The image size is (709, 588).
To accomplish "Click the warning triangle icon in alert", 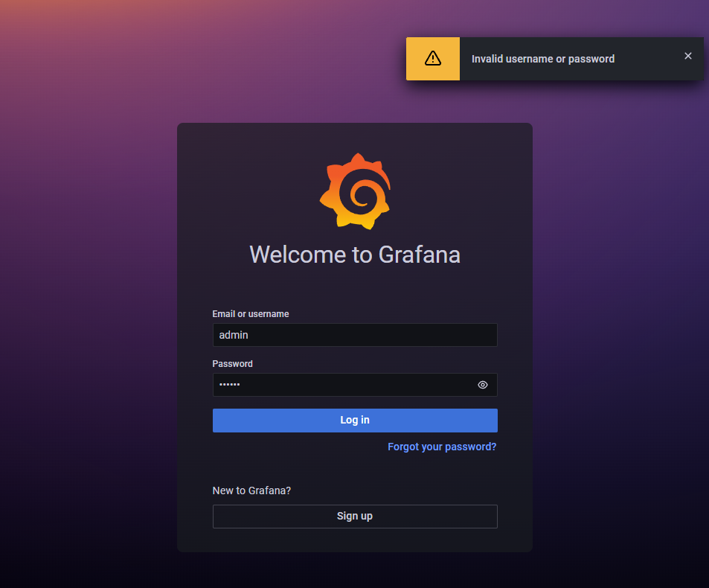I will point(433,58).
